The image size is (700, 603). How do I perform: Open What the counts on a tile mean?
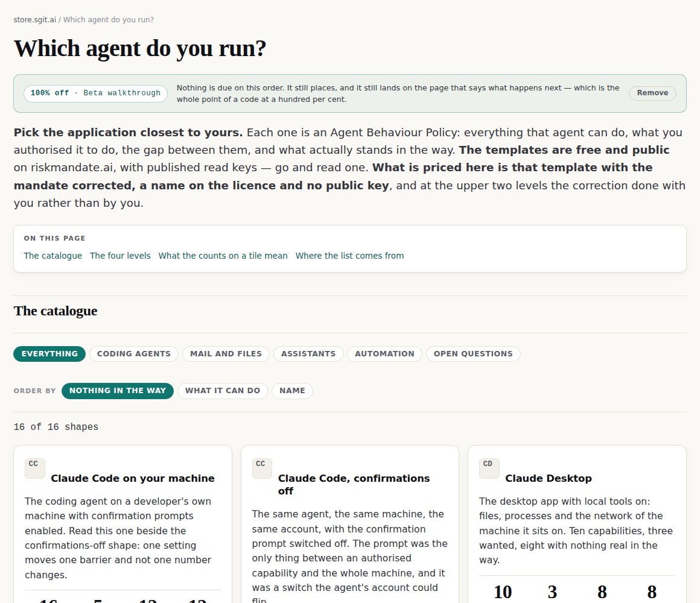point(223,256)
